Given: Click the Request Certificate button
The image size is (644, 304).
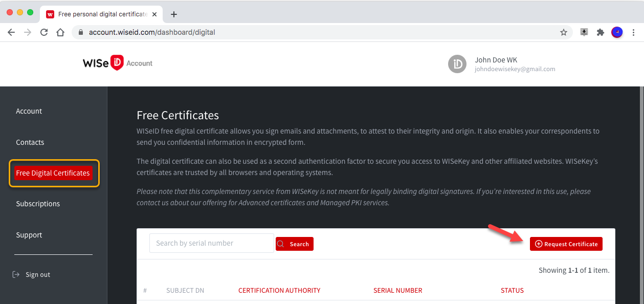Looking at the screenshot, I should pos(566,244).
